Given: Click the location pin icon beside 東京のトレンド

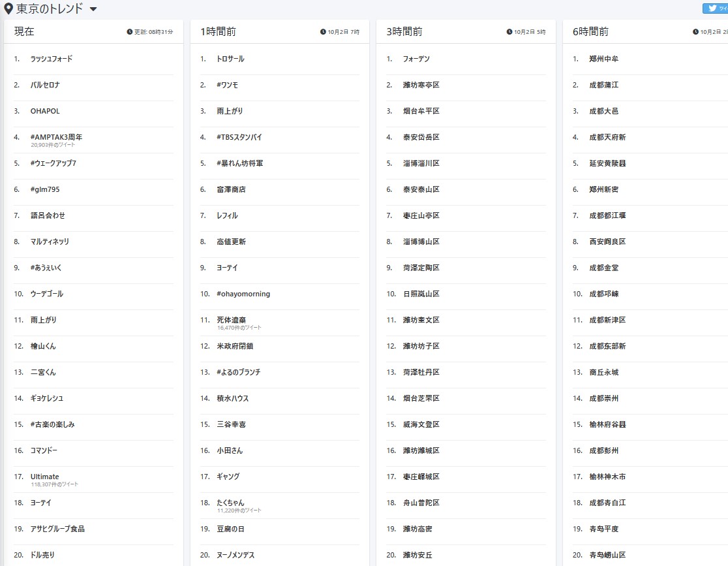Looking at the screenshot, I should (x=8, y=9).
